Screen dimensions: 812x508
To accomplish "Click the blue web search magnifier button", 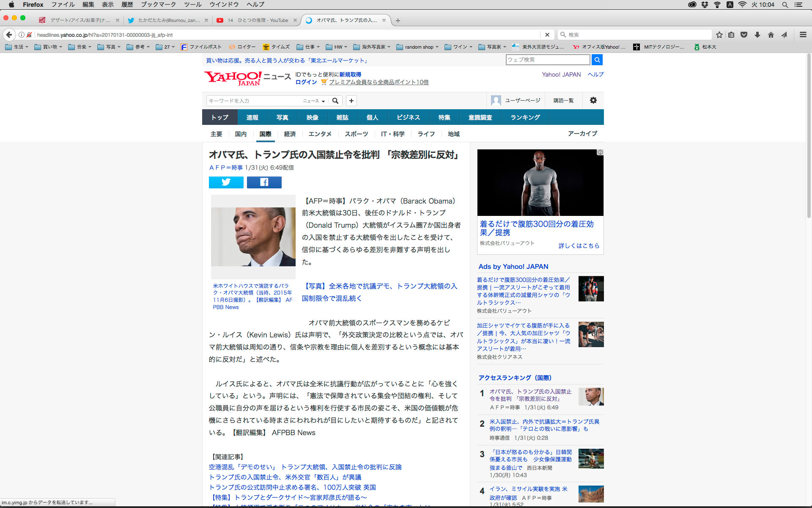I will coord(597,60).
